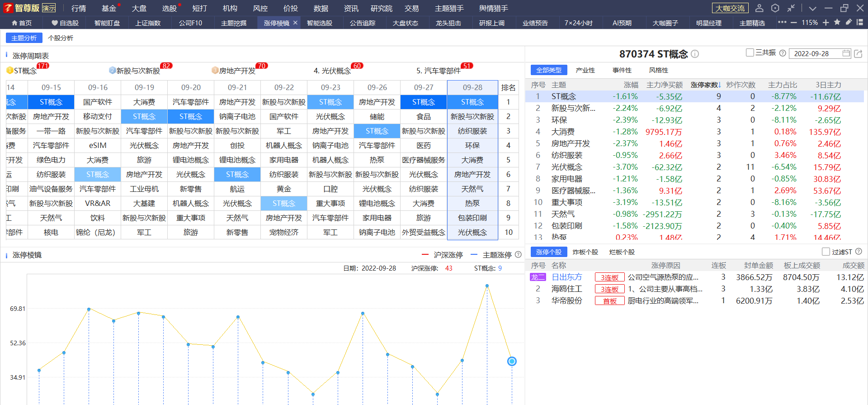Toggle the 主题涨停 legend line
The height and width of the screenshot is (405, 868).
point(491,255)
